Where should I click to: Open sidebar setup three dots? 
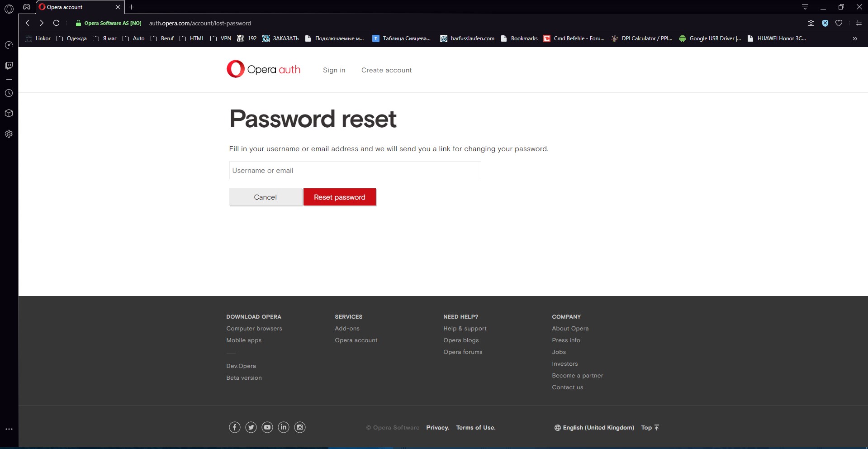pos(9,429)
